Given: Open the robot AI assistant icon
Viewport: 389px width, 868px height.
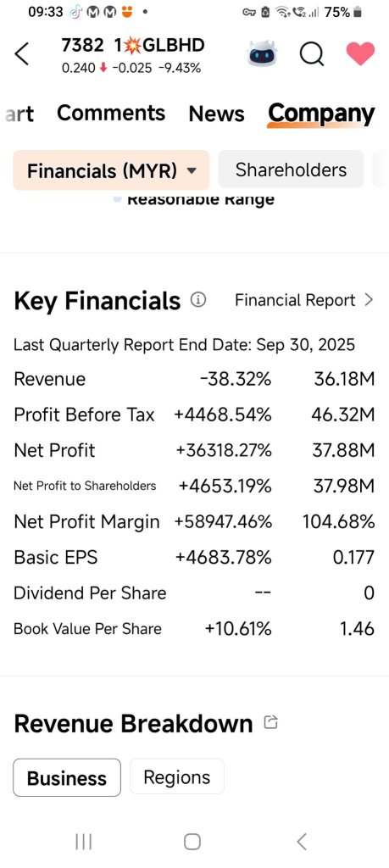Looking at the screenshot, I should 262,54.
